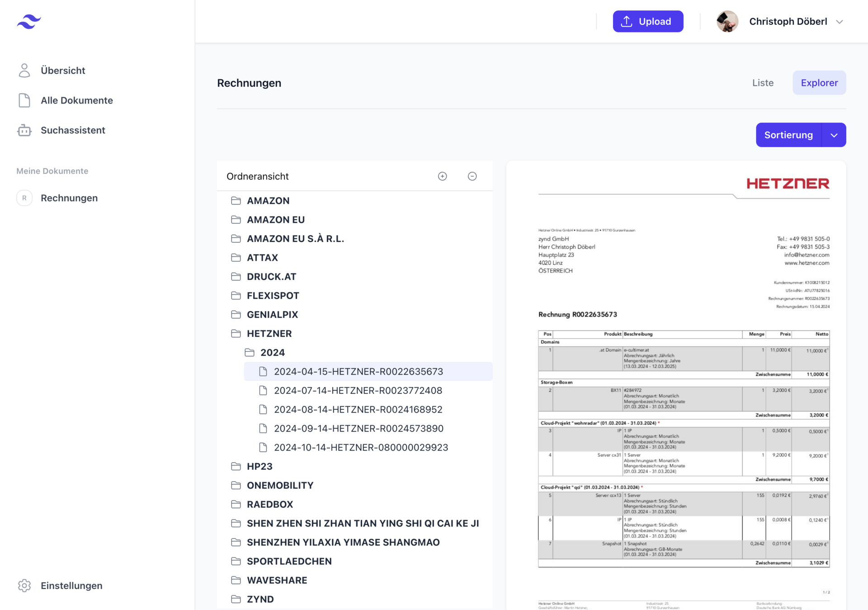Viewport: 868px width, 610px height.
Task: Click the Alle Dokumente page icon
Action: [x=24, y=100]
